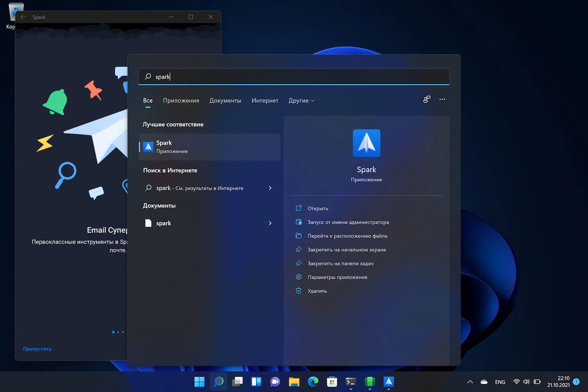Screen dimensions: 588x392
Task: Click the search feedback/account icon beside the three dots
Action: click(x=427, y=99)
